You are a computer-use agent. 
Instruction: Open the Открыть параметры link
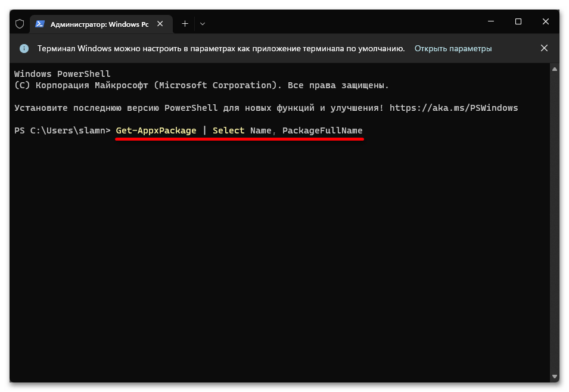[x=453, y=48]
